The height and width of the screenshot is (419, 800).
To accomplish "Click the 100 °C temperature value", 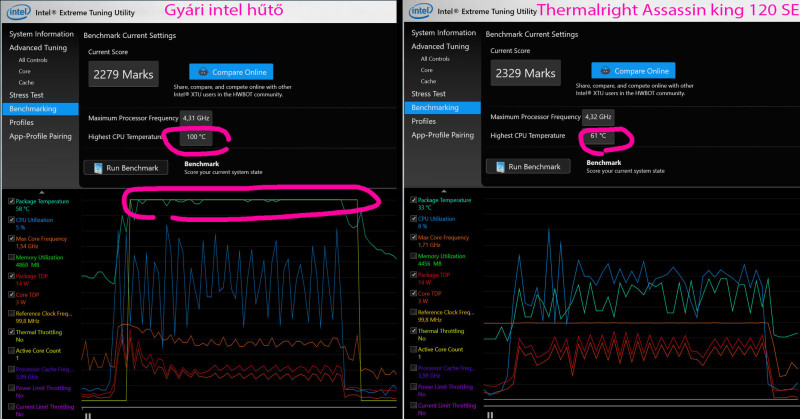I will point(196,137).
